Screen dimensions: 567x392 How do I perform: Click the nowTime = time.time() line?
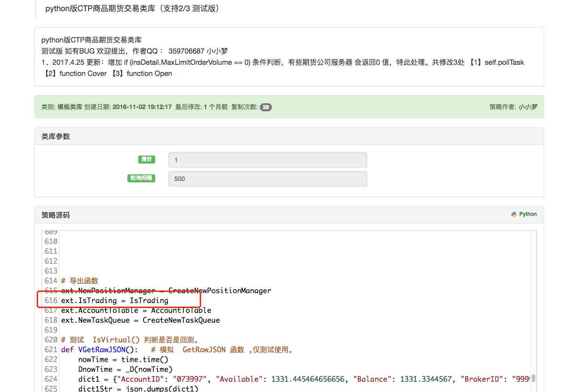(x=123, y=359)
